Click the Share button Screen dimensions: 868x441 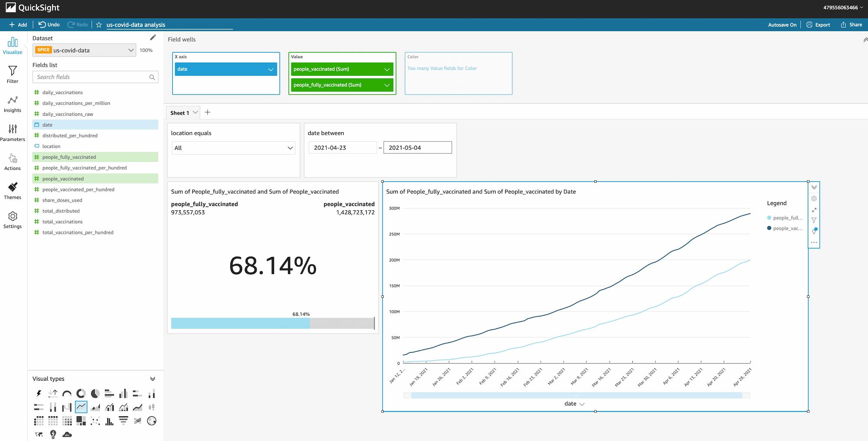click(851, 25)
